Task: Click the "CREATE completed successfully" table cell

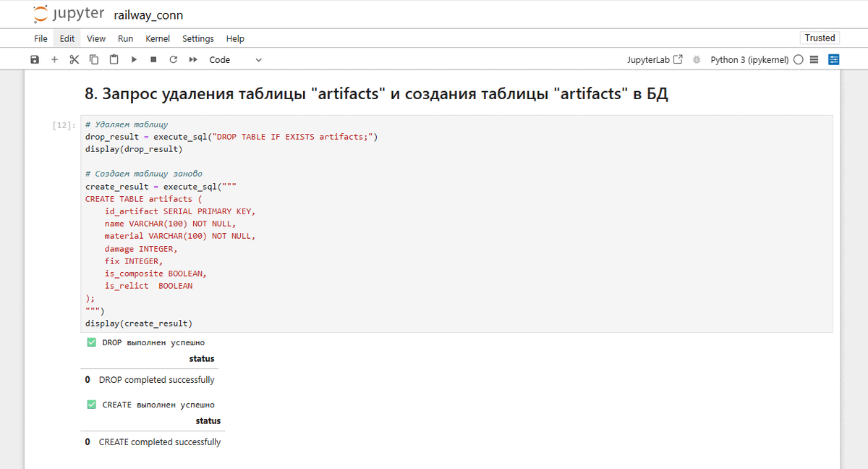Action: click(x=160, y=441)
